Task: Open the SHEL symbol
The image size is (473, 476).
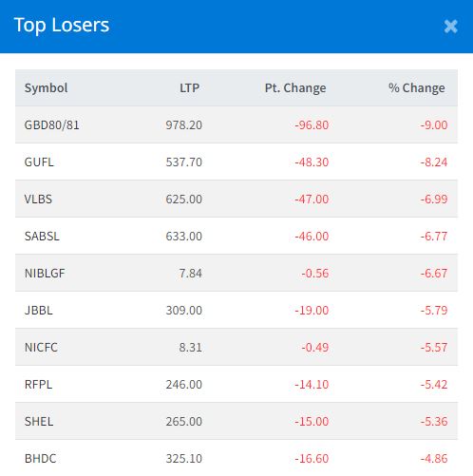Action: click(x=39, y=422)
